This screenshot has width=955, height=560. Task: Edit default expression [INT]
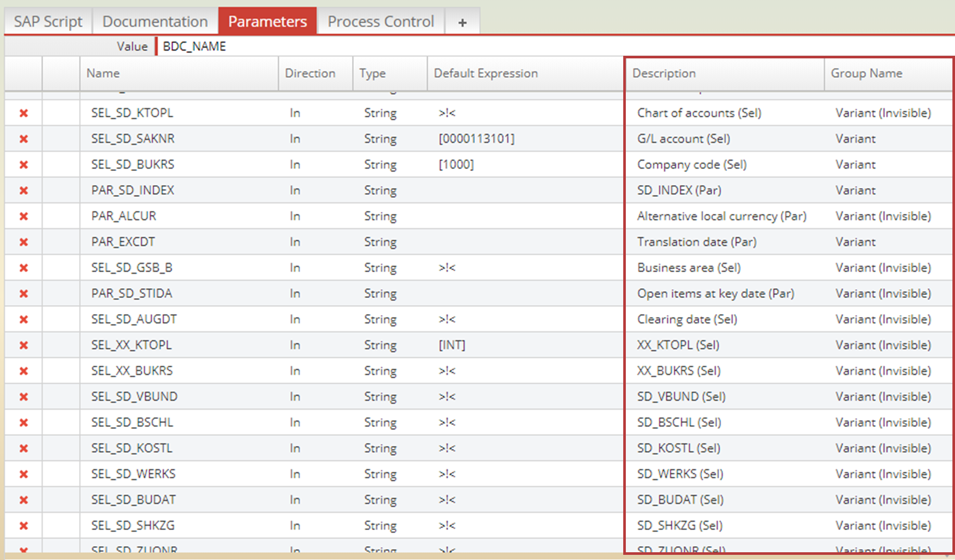coord(452,346)
